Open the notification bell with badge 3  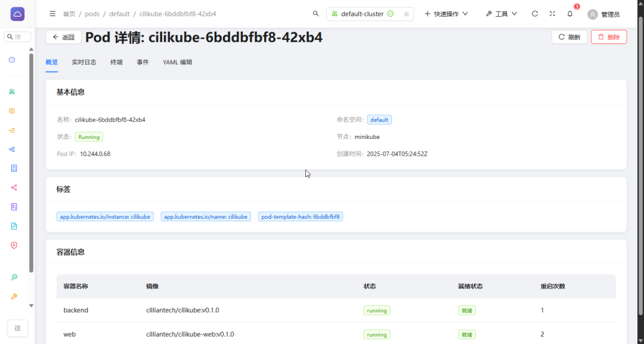click(x=569, y=14)
